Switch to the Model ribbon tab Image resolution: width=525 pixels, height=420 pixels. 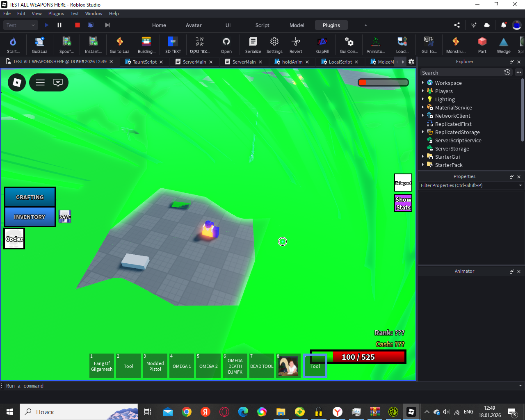pyautogui.click(x=297, y=25)
